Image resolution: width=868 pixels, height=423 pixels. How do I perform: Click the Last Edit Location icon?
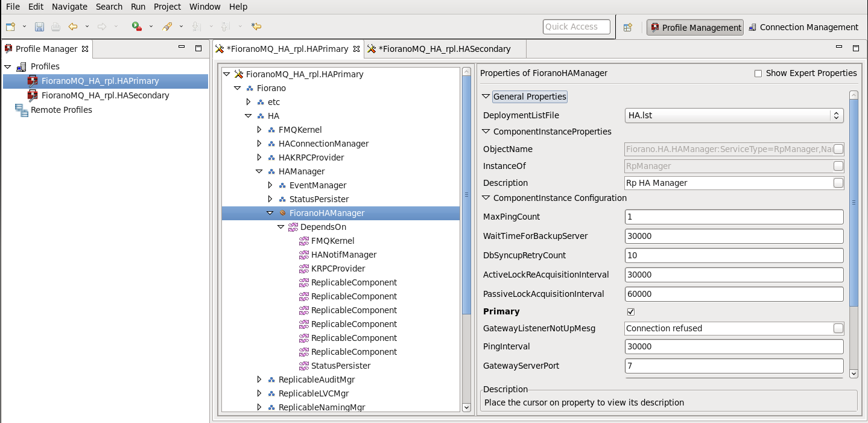coord(256,27)
